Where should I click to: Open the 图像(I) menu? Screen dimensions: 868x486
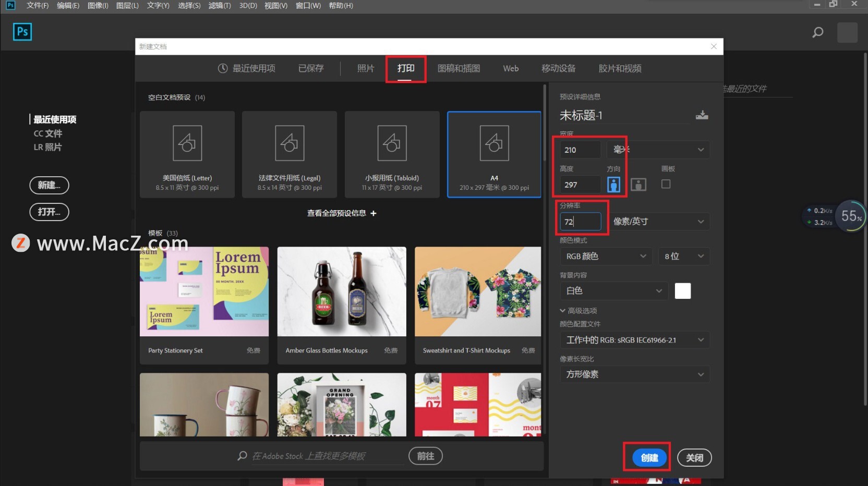[98, 5]
